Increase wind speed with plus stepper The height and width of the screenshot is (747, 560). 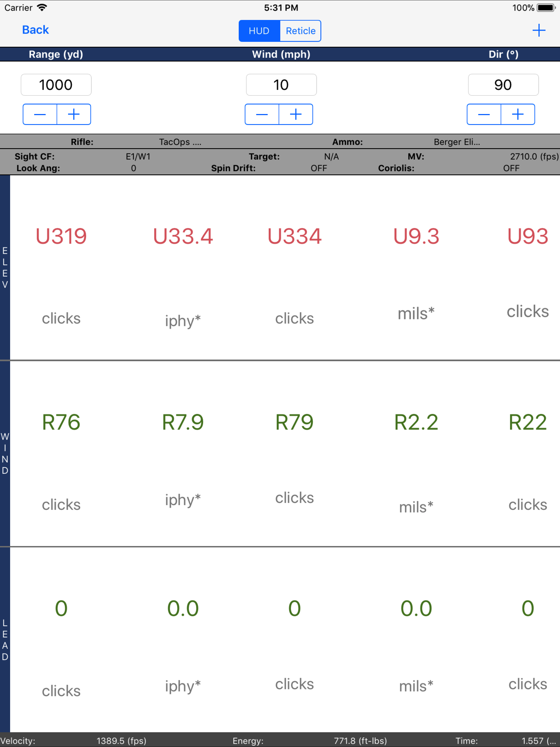click(x=296, y=115)
